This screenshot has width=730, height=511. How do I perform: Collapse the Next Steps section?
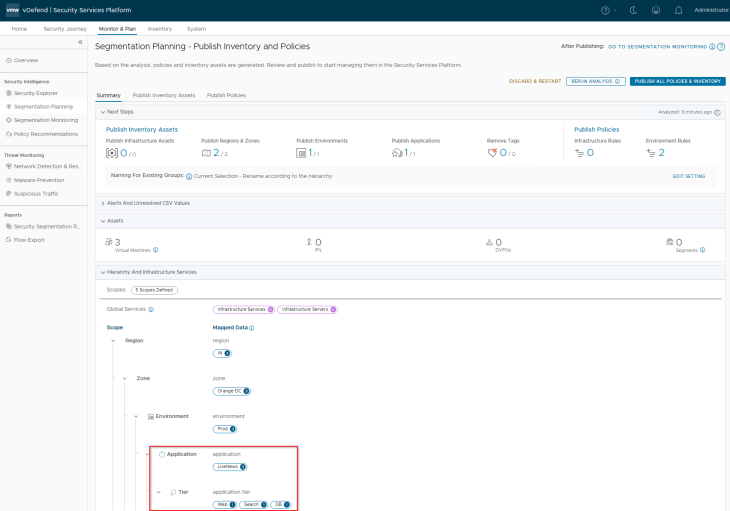point(102,112)
